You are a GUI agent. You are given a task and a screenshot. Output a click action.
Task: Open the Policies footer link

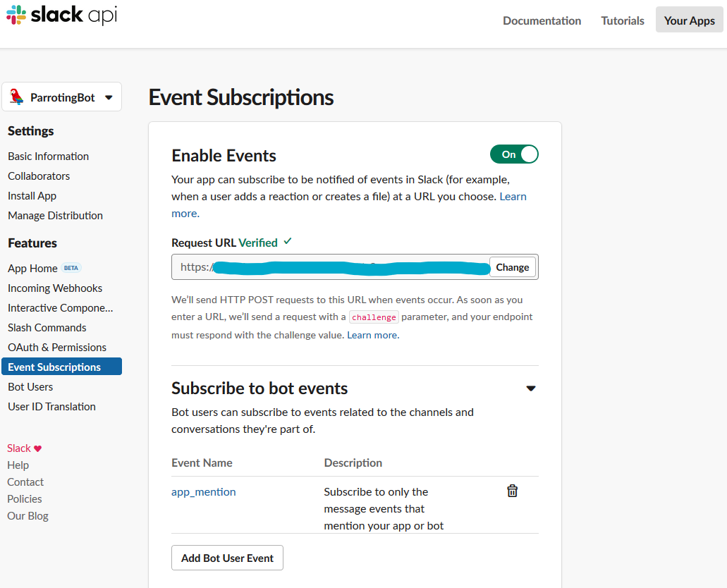click(24, 499)
